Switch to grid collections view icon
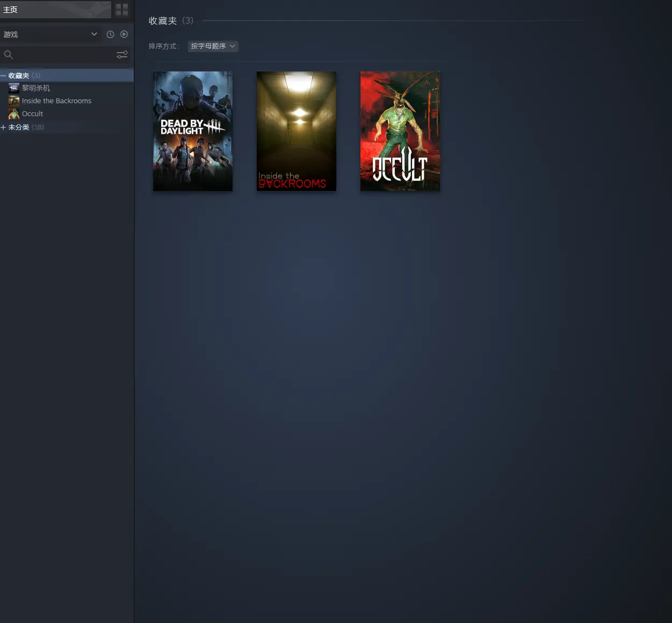 coord(122,10)
